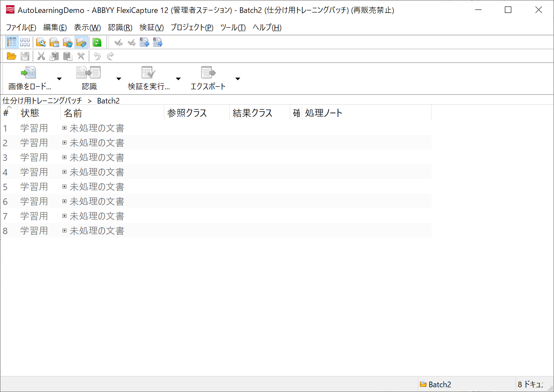Click Batch2 in the breadcrumb path
Viewport: 554px width, 392px height.
pos(108,100)
